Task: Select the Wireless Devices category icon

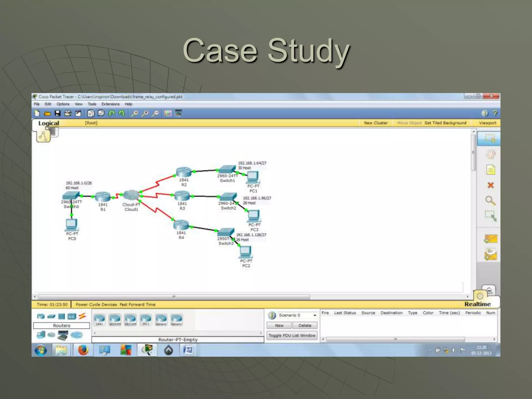Action: [x=72, y=316]
